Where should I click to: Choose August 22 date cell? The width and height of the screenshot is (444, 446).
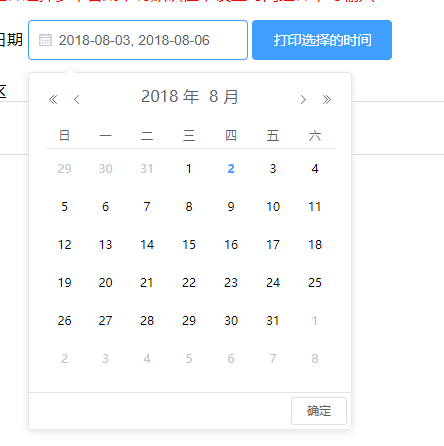coord(189,283)
